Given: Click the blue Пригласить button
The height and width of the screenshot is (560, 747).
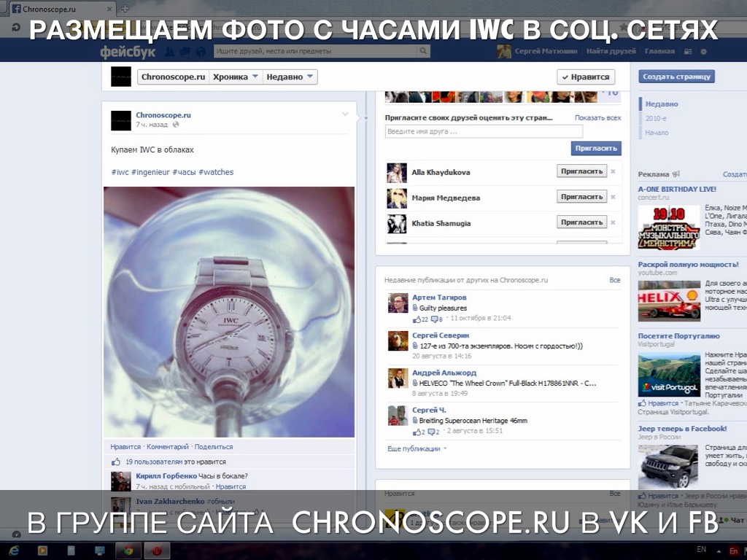Looking at the screenshot, I should 596,148.
